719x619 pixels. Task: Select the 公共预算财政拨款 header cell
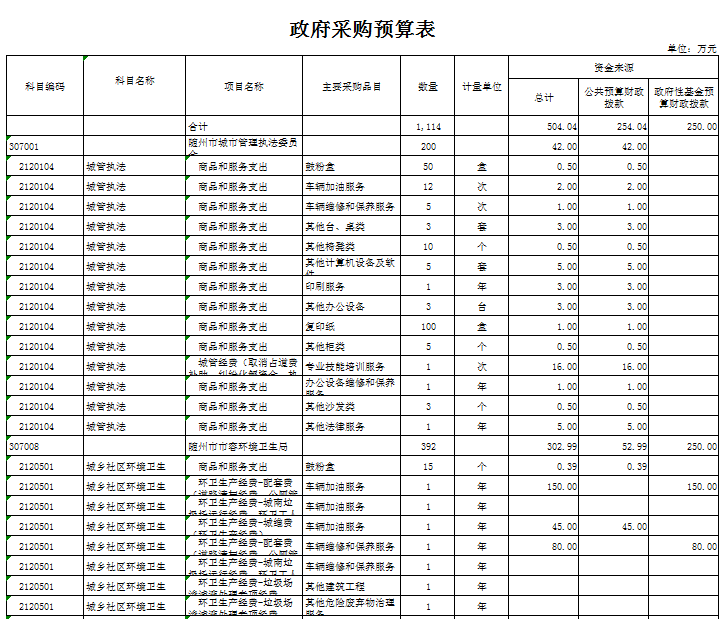tap(614, 97)
